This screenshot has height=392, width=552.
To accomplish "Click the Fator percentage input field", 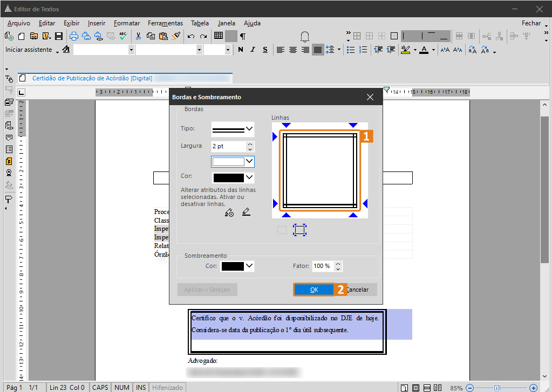I will coord(323,266).
